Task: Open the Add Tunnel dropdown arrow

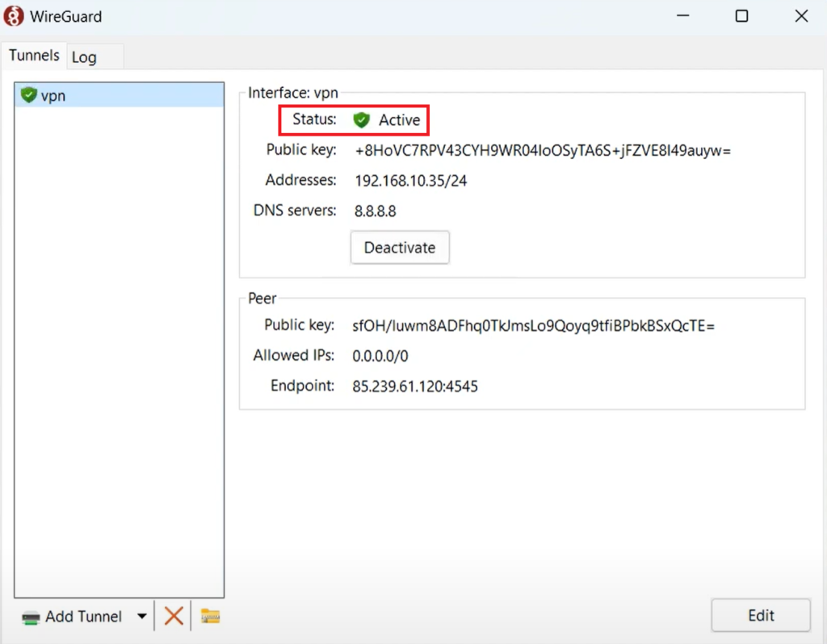Action: coord(141,616)
